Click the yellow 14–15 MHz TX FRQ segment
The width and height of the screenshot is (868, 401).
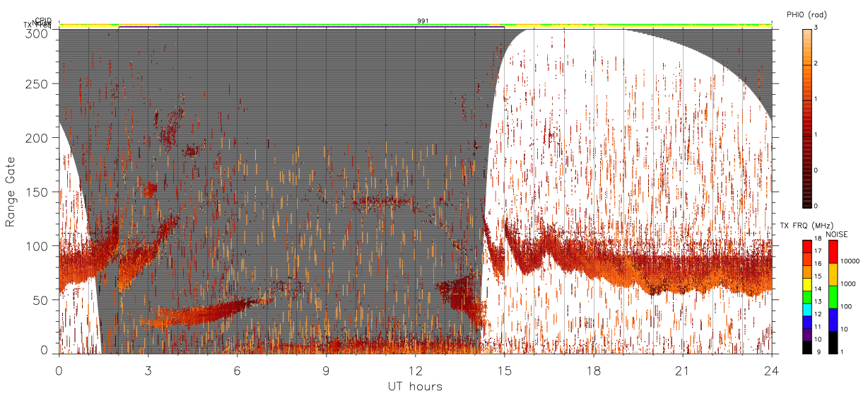807,284
